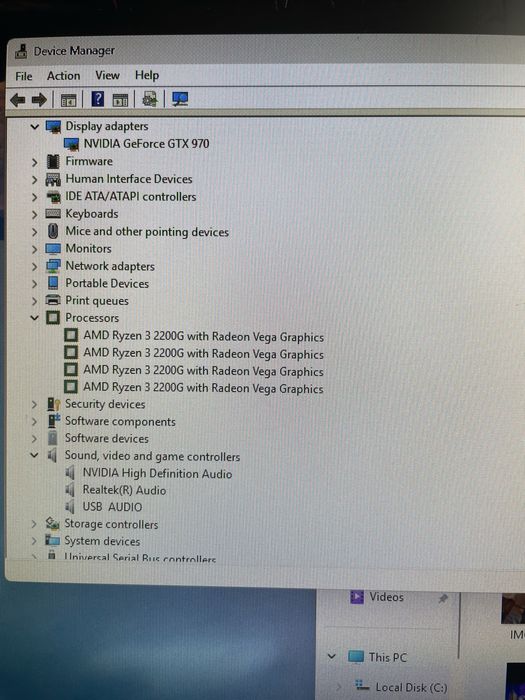Viewport: 525px width, 700px height.
Task: Open the File menu
Action: pyautogui.click(x=24, y=76)
